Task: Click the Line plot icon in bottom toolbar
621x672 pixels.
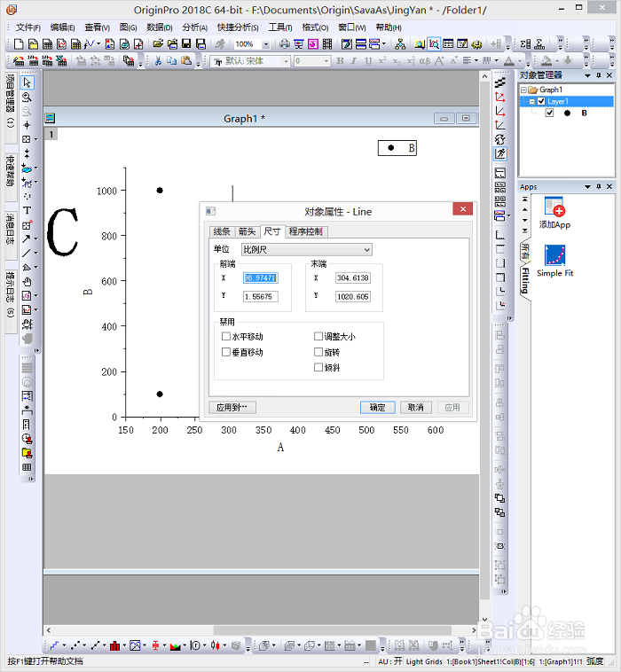Action: pyautogui.click(x=54, y=645)
